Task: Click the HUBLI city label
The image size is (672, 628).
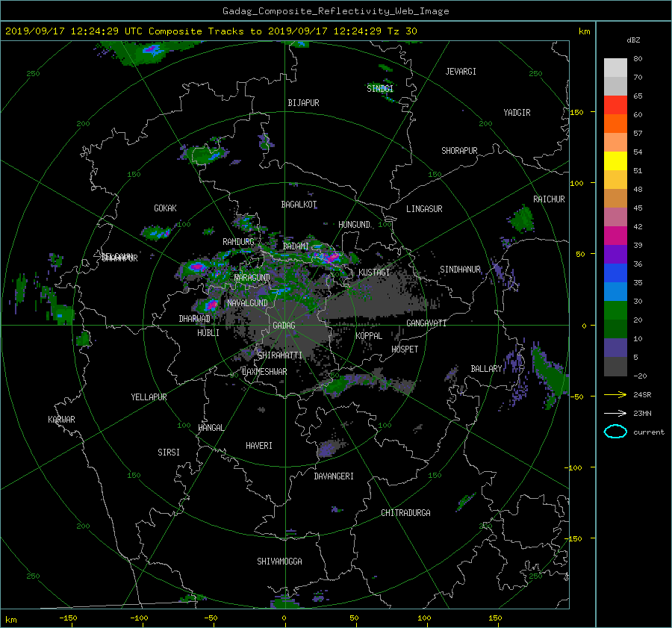Action: [208, 332]
